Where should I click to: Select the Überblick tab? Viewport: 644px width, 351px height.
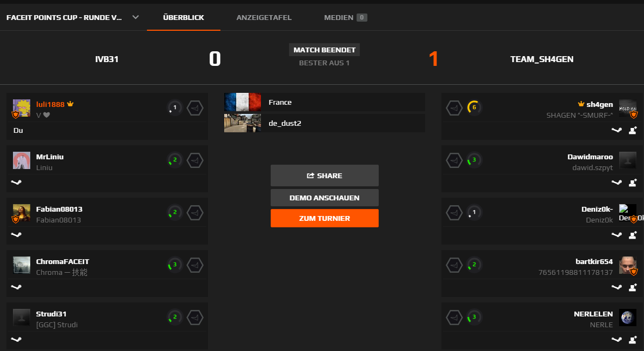pyautogui.click(x=184, y=18)
